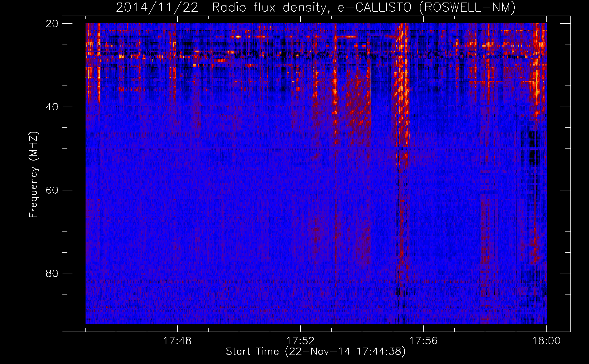Viewport: 589px width, 364px height.
Task: Click the plot title 'Radio flux density, e-CALLISTO (ROSWELL-NM)'
Action: tap(364, 7)
